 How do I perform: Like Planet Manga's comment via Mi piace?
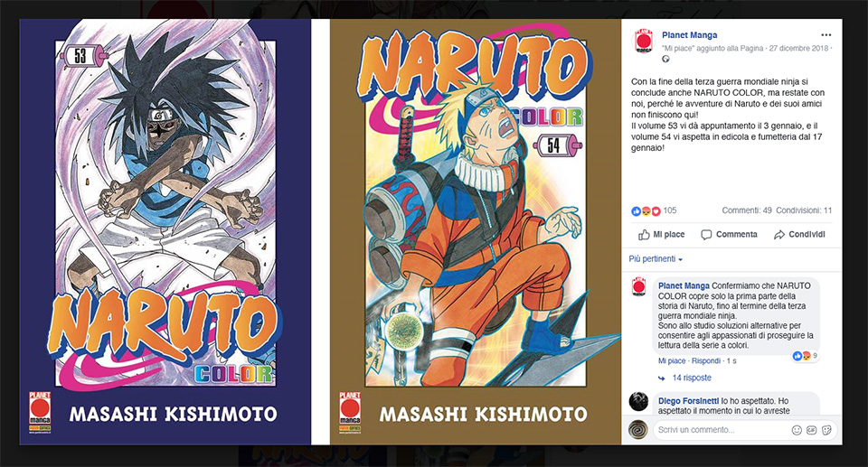click(672, 360)
